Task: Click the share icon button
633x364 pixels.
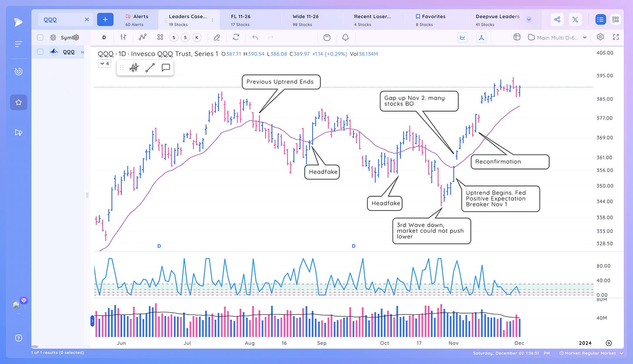Action: [x=557, y=20]
